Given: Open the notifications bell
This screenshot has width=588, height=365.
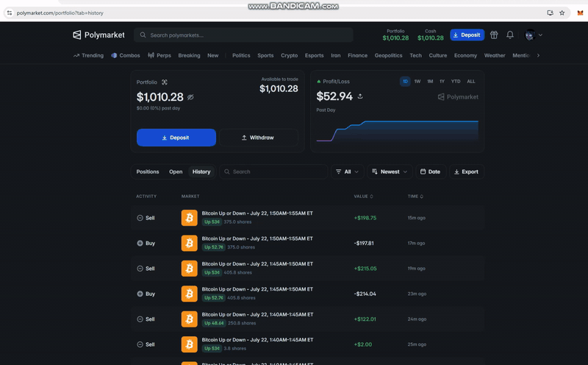Looking at the screenshot, I should (x=510, y=35).
